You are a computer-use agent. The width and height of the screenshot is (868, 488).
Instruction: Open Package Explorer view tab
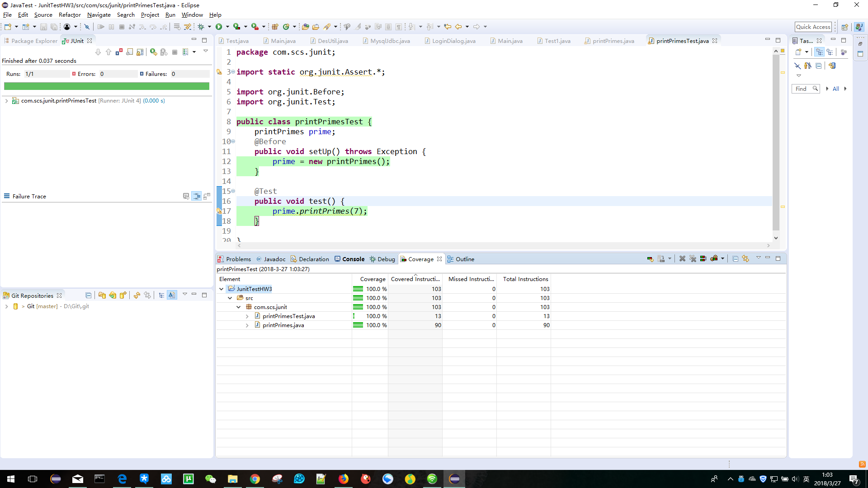34,41
